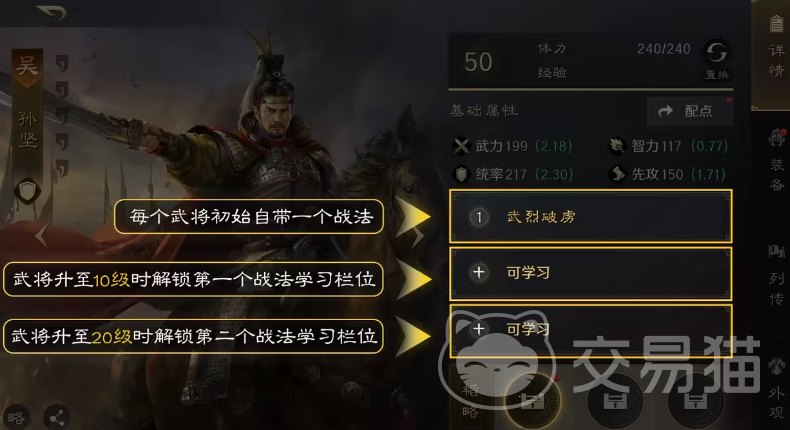Open the 外观 appearance sidebar icon
The image size is (790, 430).
[x=776, y=388]
